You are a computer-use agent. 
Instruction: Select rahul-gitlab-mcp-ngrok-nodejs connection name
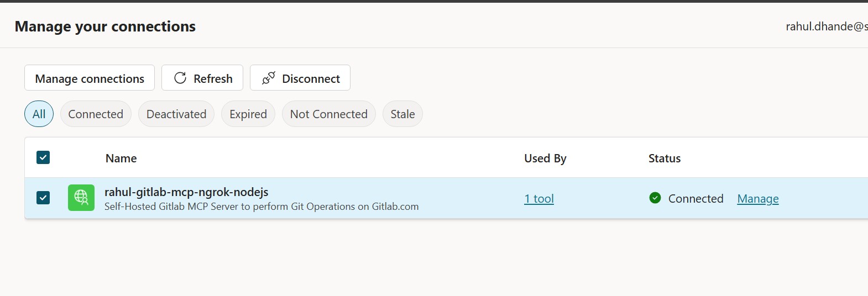186,192
